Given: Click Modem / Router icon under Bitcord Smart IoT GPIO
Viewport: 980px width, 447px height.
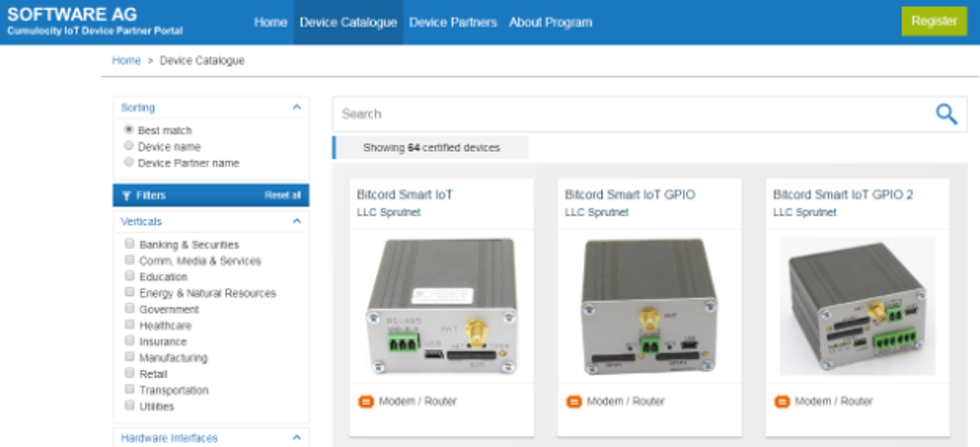Looking at the screenshot, I should (x=574, y=402).
